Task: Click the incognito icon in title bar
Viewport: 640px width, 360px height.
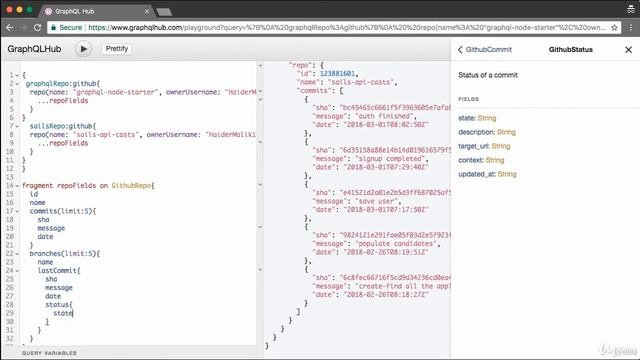Action: [631, 9]
